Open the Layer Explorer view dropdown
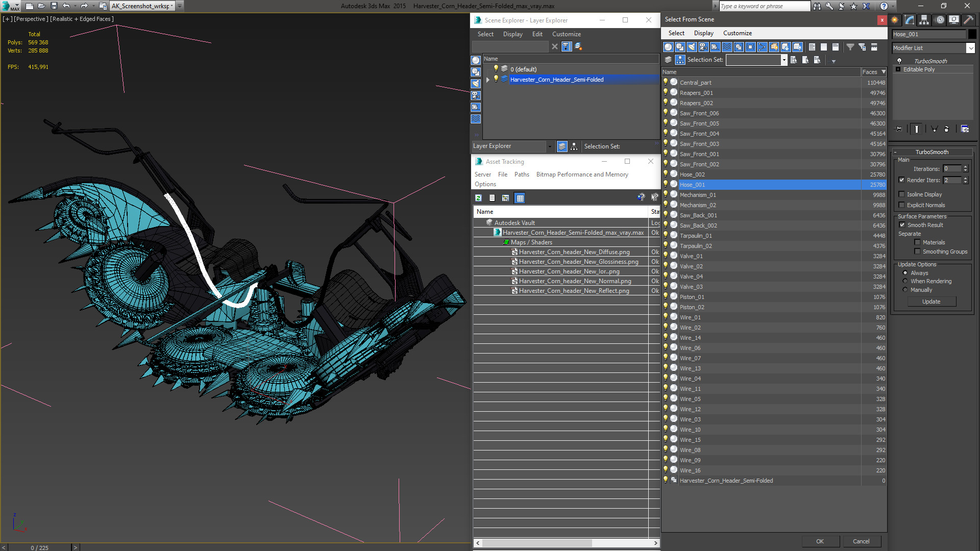 click(x=549, y=146)
